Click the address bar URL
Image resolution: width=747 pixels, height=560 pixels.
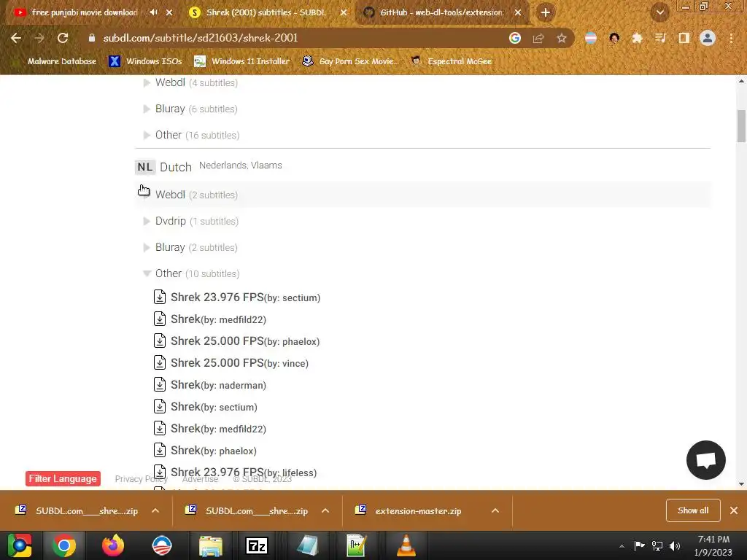click(x=201, y=38)
